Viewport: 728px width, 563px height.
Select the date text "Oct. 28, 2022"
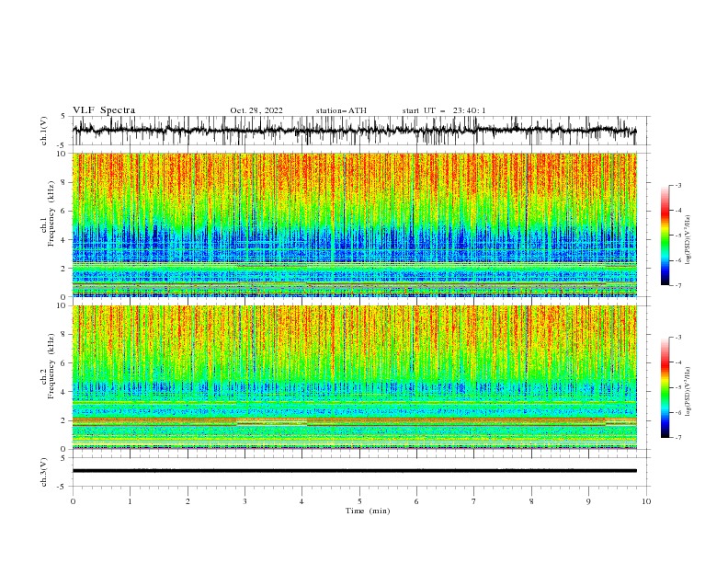pos(256,110)
